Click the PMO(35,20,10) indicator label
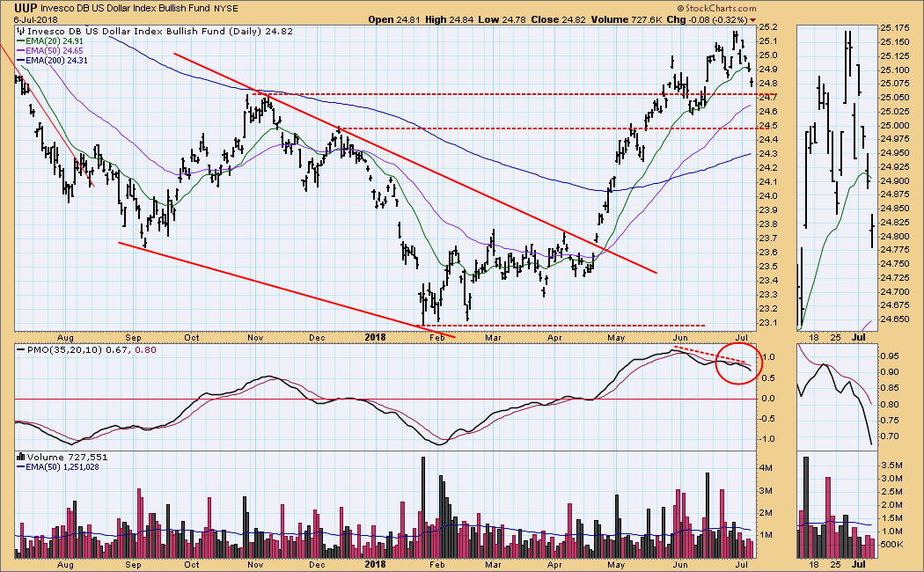The height and width of the screenshot is (572, 924). click(x=67, y=350)
